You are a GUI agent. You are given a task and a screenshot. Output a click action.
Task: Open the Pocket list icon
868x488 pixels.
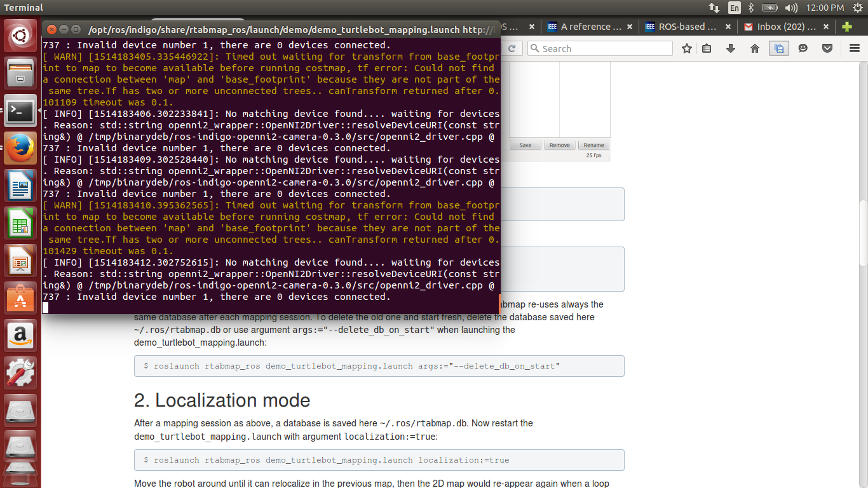pos(827,49)
